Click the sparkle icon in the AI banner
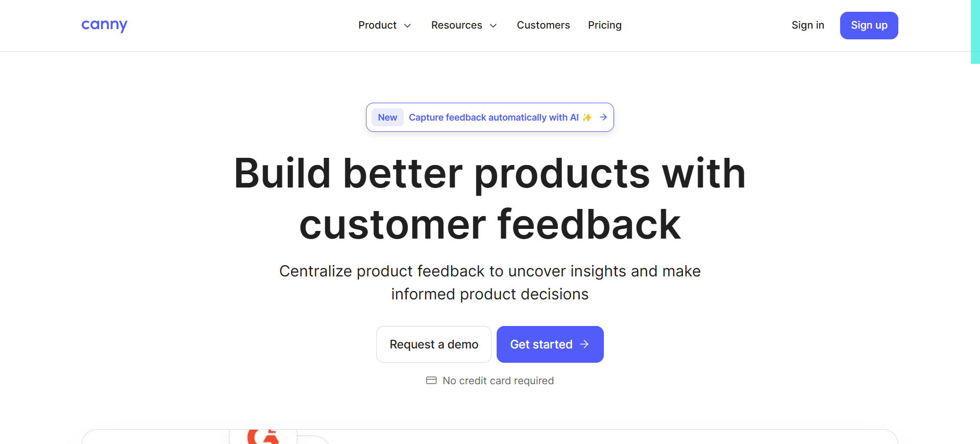 tap(587, 118)
